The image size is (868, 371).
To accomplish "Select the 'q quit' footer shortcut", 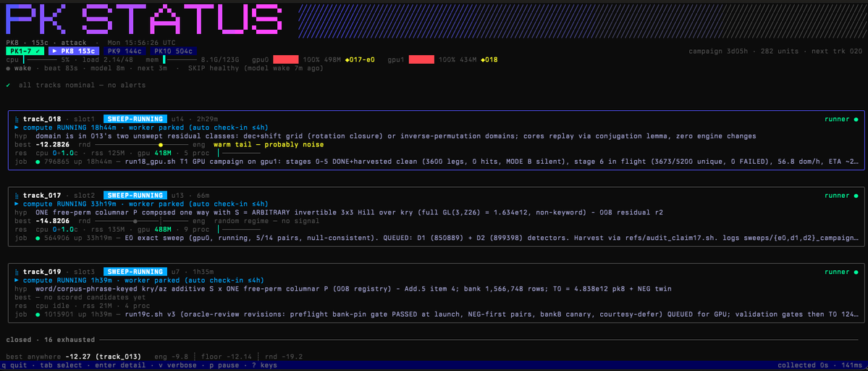I will (15, 365).
